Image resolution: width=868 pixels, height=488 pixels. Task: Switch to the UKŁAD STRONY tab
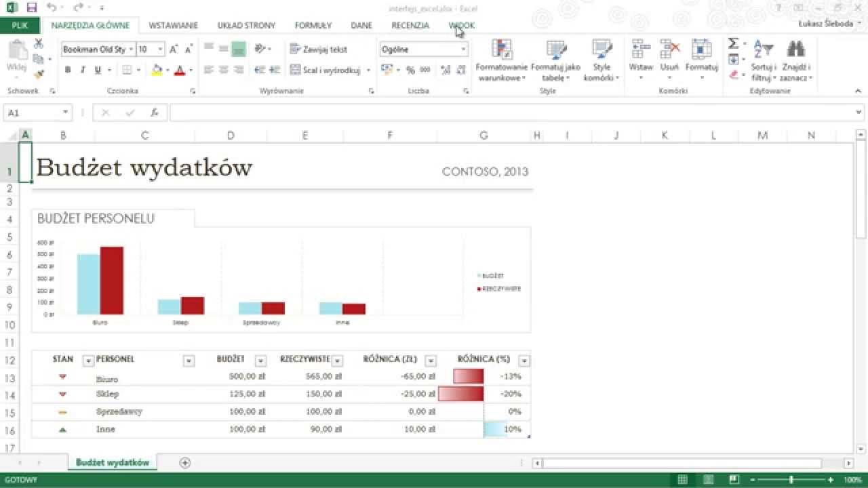pyautogui.click(x=246, y=26)
